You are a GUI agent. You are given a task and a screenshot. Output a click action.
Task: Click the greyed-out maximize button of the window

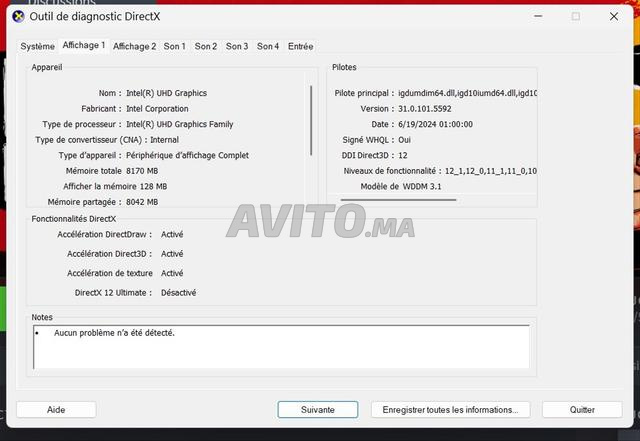click(576, 17)
